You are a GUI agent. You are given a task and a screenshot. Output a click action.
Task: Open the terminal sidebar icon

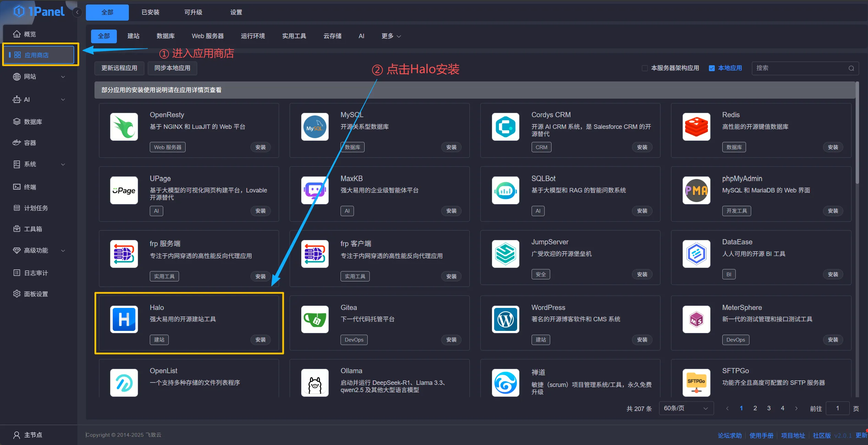(x=16, y=187)
